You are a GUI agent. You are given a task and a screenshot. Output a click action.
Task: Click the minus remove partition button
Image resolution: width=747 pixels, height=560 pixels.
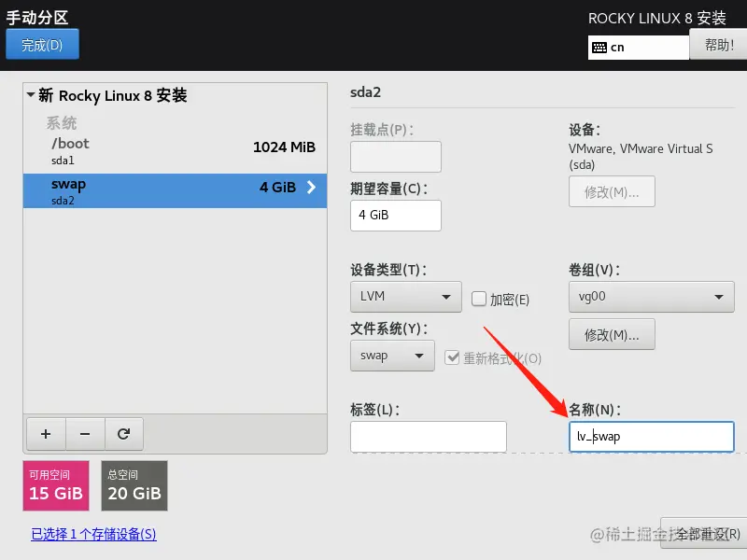coord(85,434)
